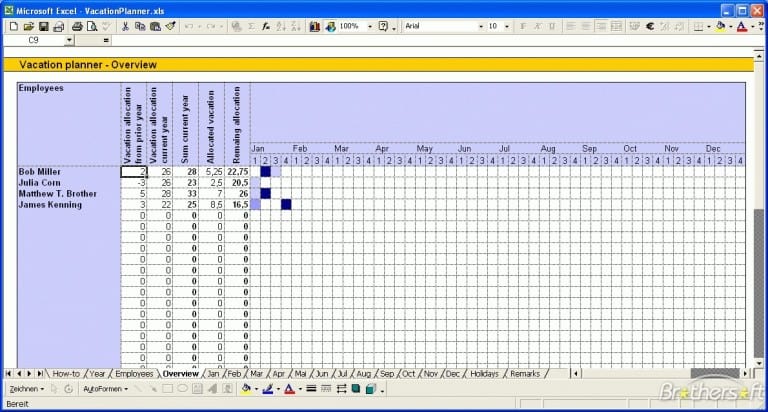Viewport: 768px width, 412px height.
Task: Jump to last sheet tab arrow
Action: pyautogui.click(x=40, y=374)
